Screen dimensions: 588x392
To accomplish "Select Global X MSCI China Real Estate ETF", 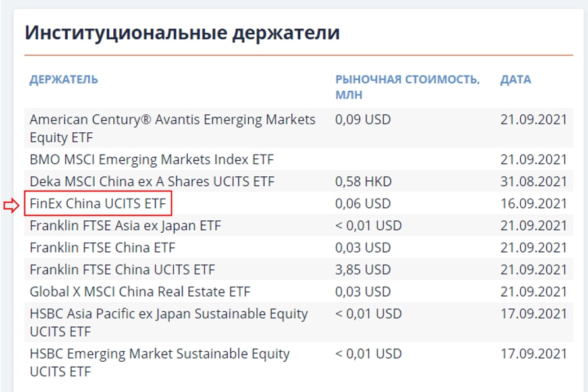I will pos(140,291).
